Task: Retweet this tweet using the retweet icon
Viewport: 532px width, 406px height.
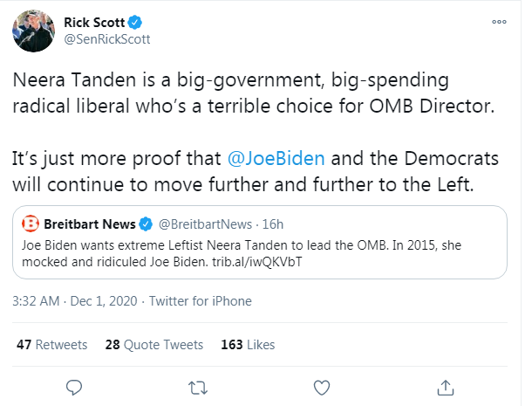Action: (x=198, y=386)
